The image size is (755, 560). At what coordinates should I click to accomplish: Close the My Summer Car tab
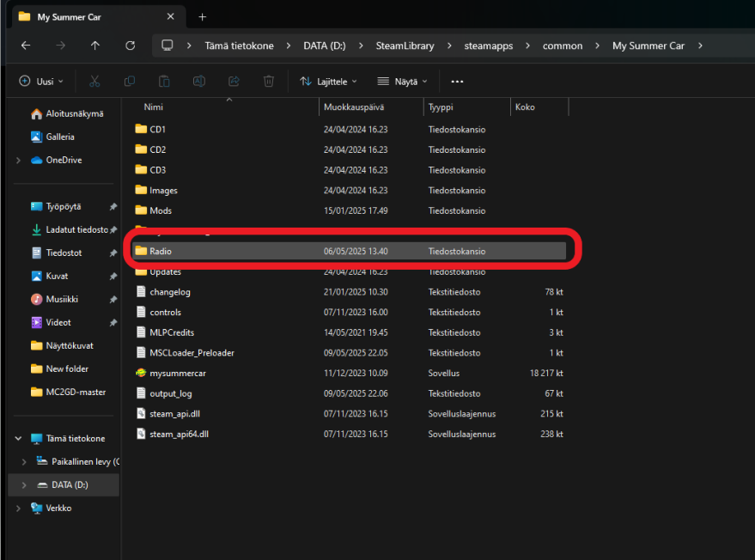[170, 16]
